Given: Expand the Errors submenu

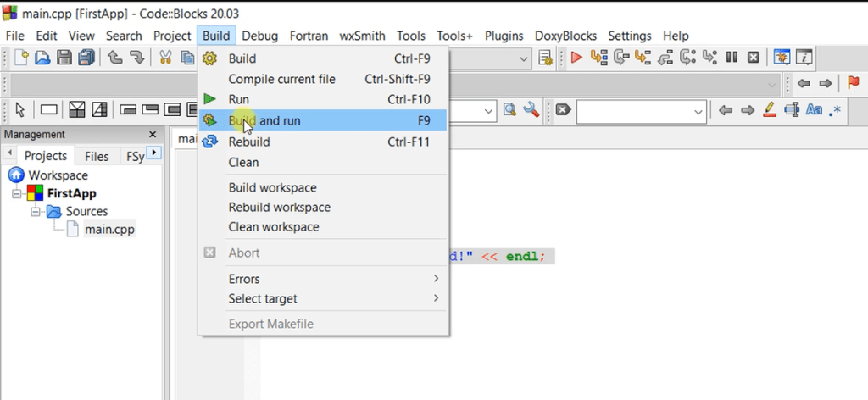Looking at the screenshot, I should 336,278.
